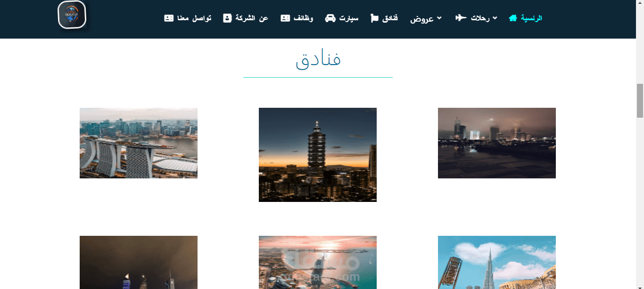Open the الرئيسية menu item
644x289 pixels.
(x=531, y=18)
